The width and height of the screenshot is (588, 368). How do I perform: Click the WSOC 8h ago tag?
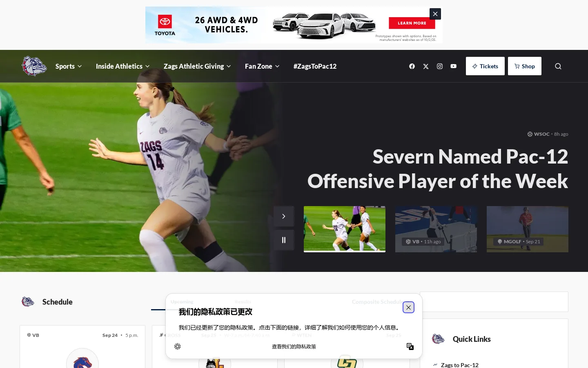548,134
